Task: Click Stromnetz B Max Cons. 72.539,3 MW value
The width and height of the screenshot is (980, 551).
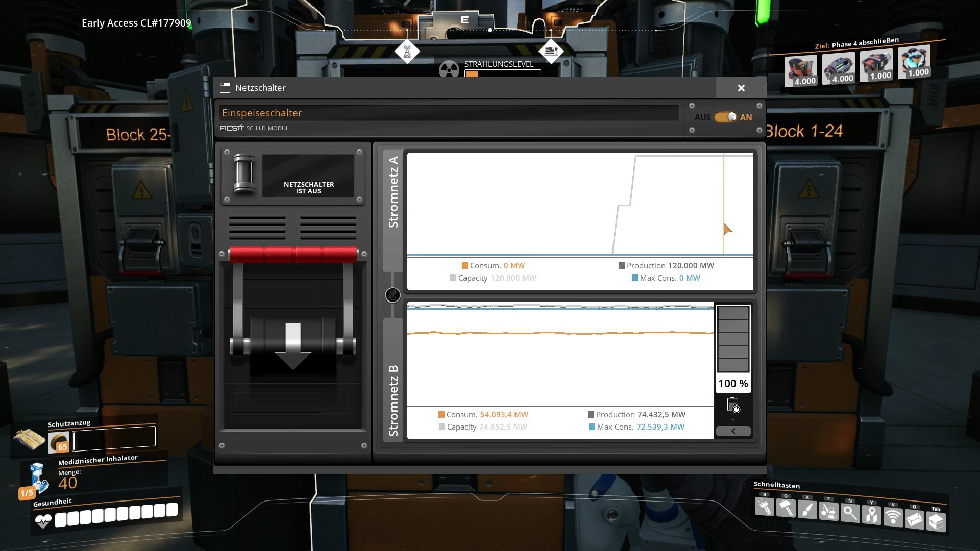Action: point(660,427)
